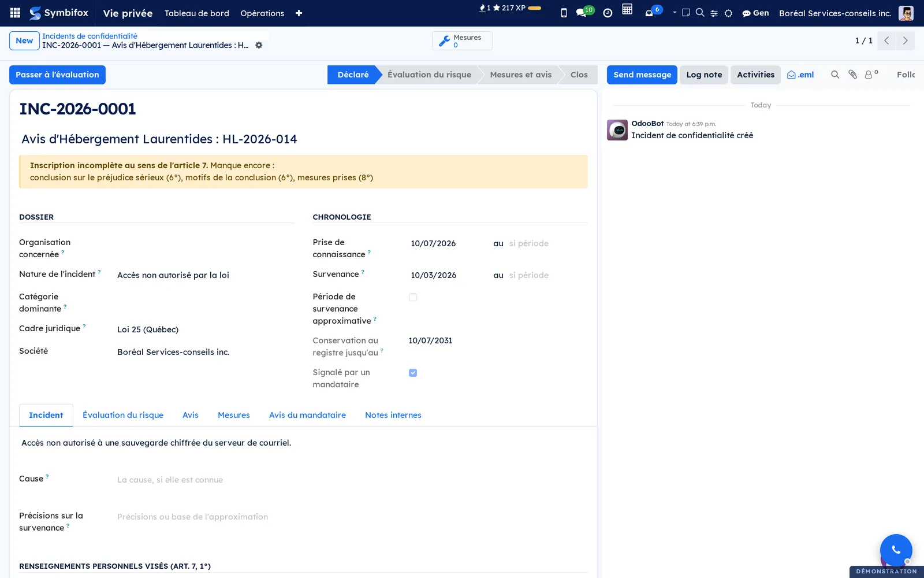Toggle Signalé par un mandataire checkbox
Screen dimensions: 924x578
point(413,373)
